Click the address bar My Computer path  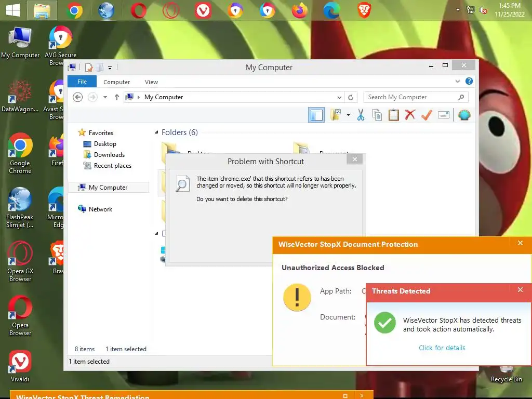coord(164,97)
